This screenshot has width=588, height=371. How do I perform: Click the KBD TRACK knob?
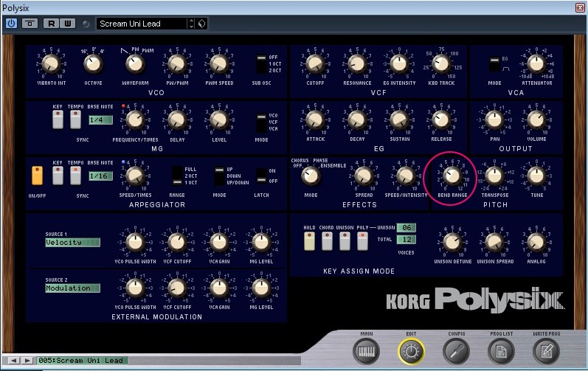coord(441,63)
